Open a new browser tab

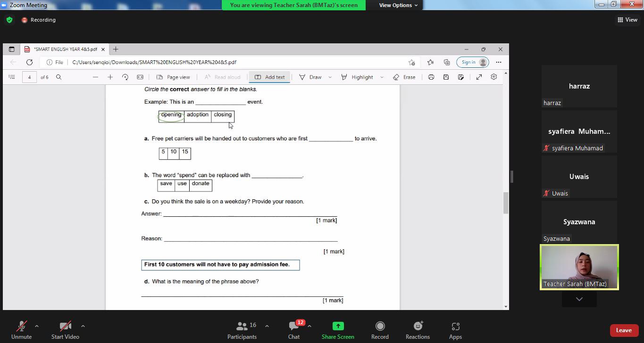pyautogui.click(x=116, y=49)
